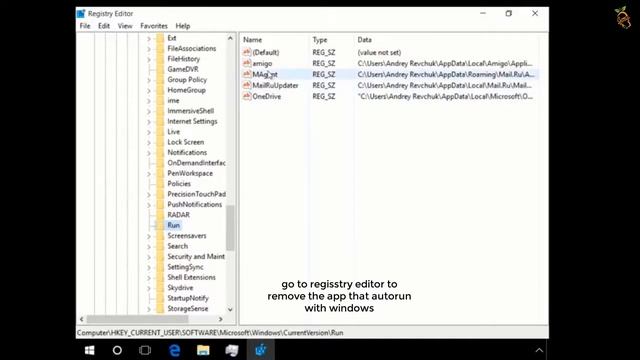Viewport: 640px width, 360px height.
Task: Click the Lock Screen folder icon
Action: click(x=160, y=142)
